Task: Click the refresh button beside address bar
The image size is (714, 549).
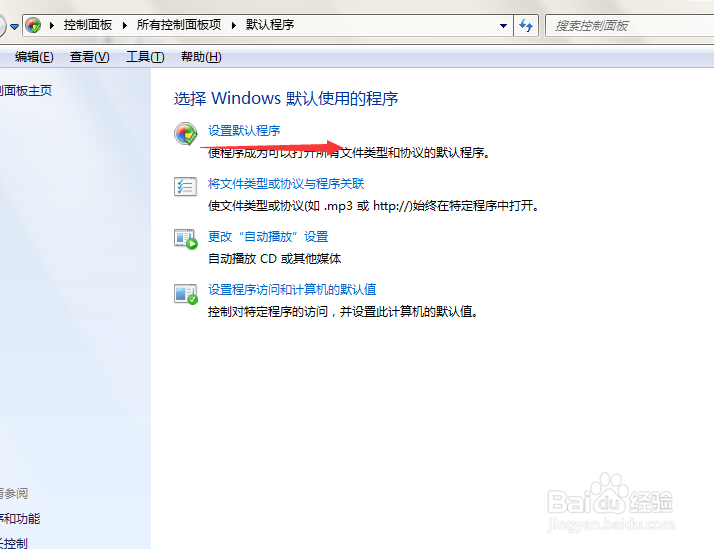Action: pos(526,25)
